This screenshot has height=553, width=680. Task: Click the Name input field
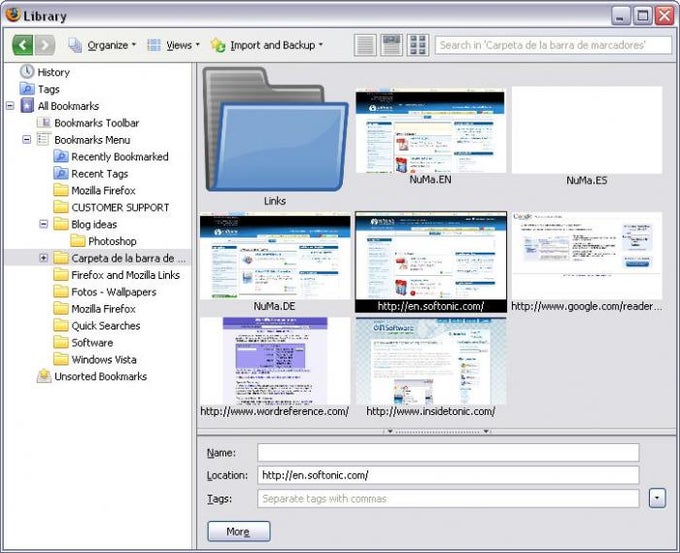pyautogui.click(x=448, y=452)
